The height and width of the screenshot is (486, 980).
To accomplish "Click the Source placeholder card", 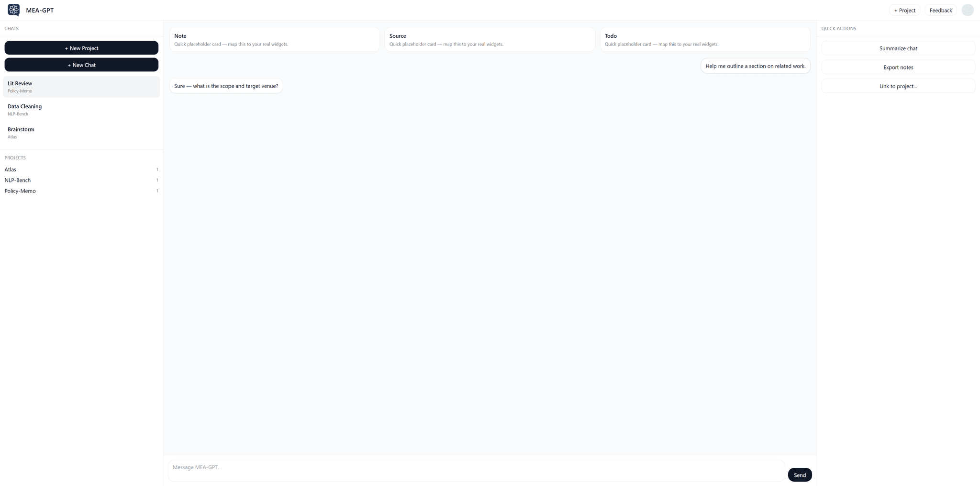I will click(x=489, y=39).
